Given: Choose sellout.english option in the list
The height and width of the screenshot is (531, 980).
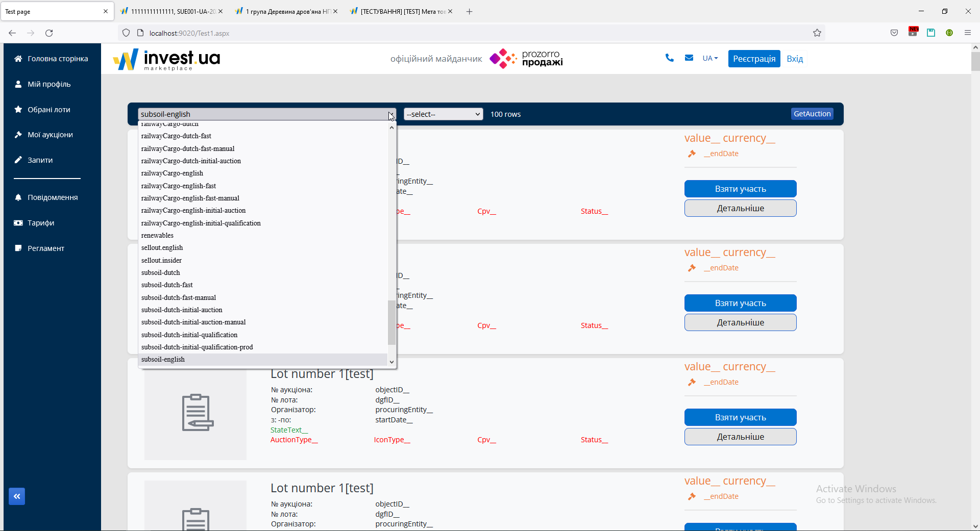Looking at the screenshot, I should (x=263, y=248).
